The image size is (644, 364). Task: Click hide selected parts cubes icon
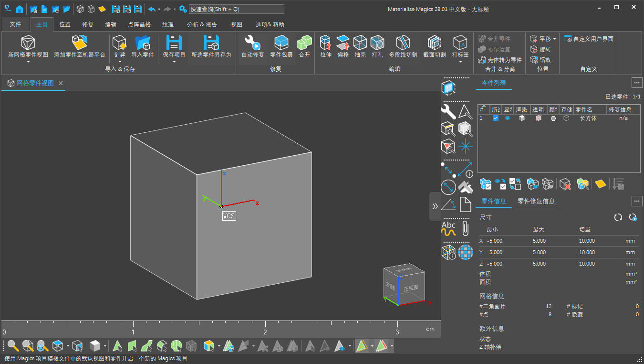(548, 184)
